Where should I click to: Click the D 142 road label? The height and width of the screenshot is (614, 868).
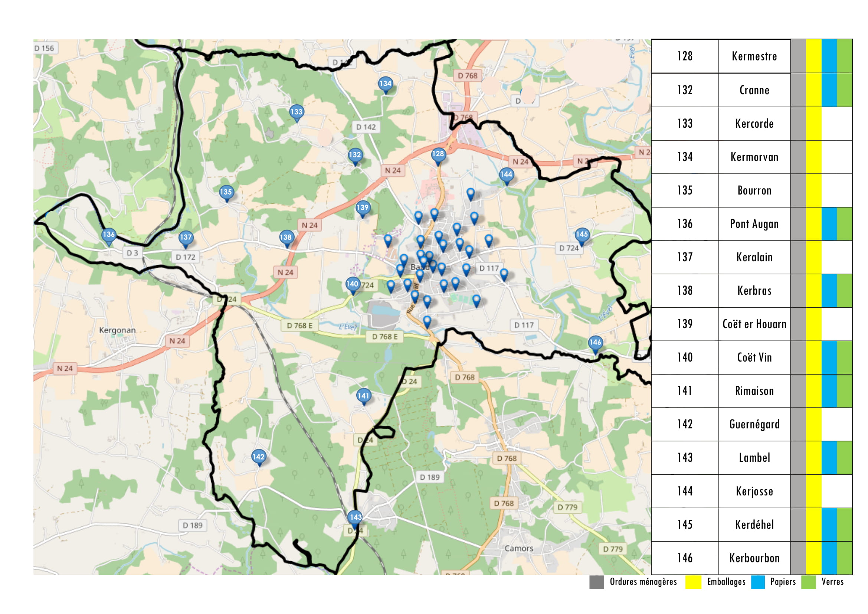click(x=366, y=127)
